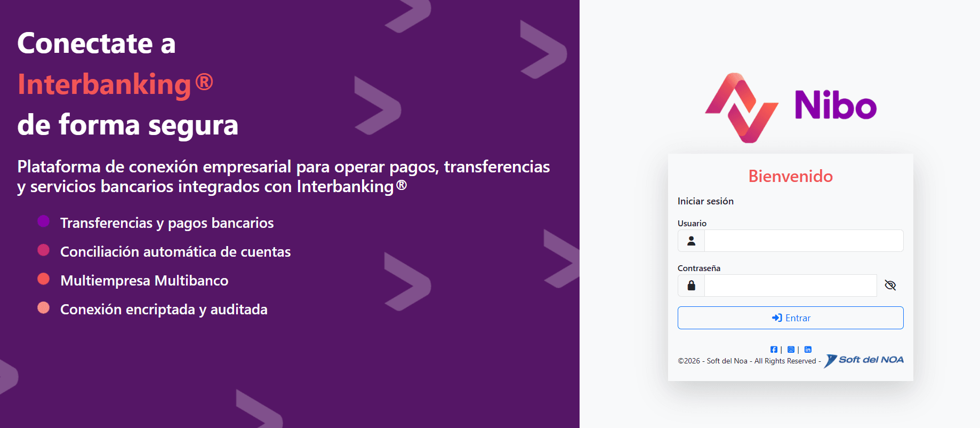The height and width of the screenshot is (428, 980).
Task: Click the "©2026 - Soft del Noa" copyright text
Action: click(713, 361)
